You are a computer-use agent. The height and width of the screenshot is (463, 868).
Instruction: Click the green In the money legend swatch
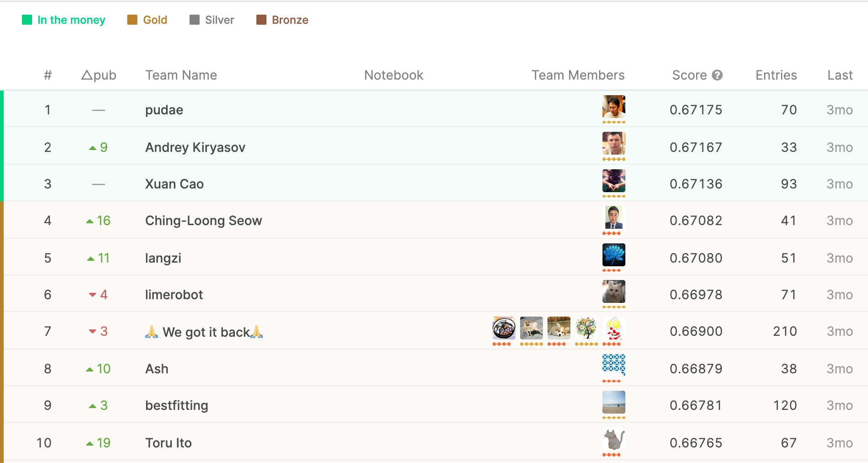coord(27,20)
